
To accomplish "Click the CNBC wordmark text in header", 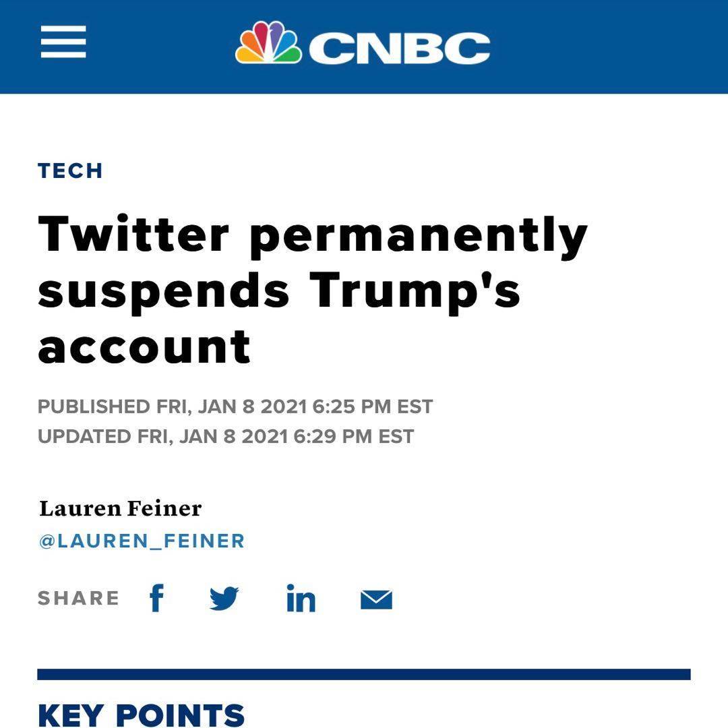I will pos(399,47).
